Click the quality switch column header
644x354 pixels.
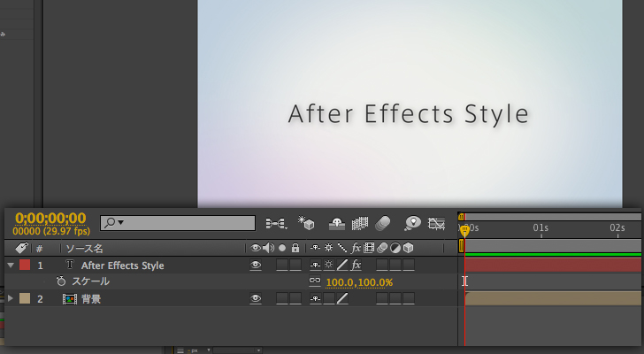pos(342,248)
